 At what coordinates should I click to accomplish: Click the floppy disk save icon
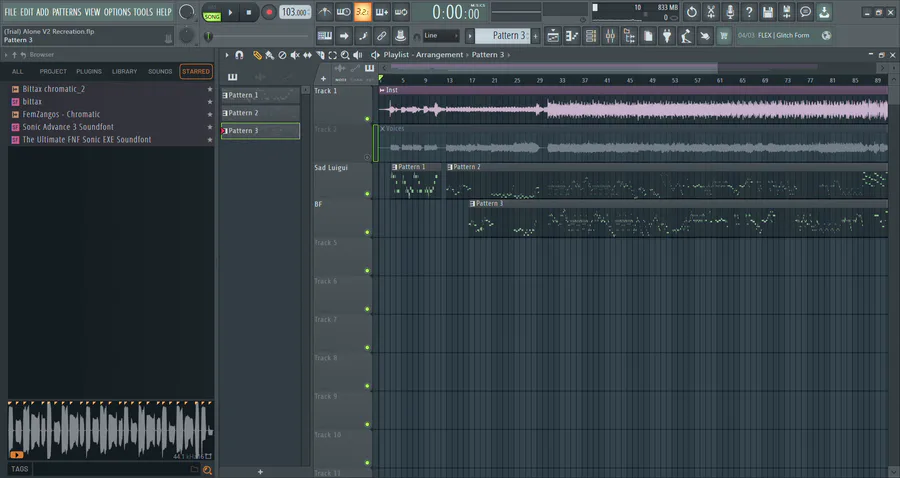[x=768, y=12]
